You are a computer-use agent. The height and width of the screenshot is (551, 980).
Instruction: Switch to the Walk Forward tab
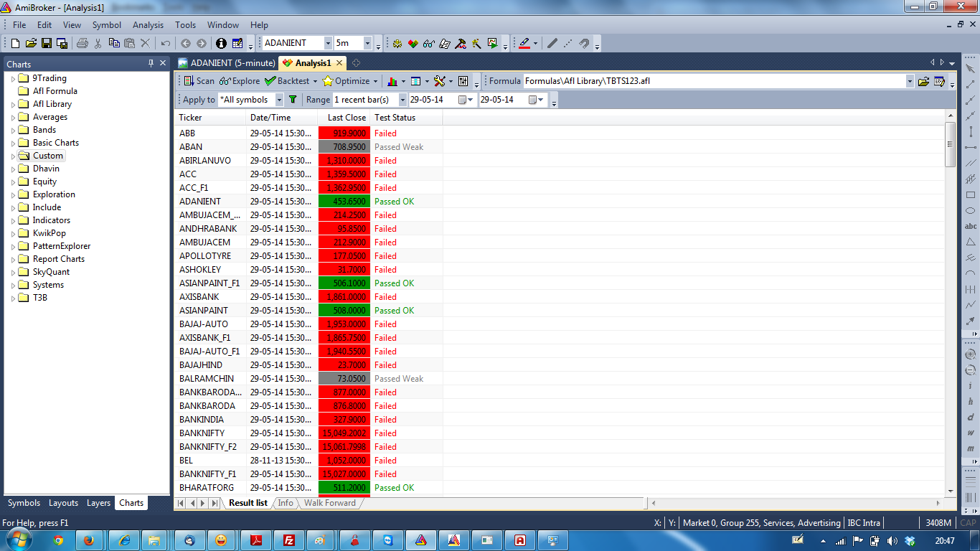click(329, 503)
